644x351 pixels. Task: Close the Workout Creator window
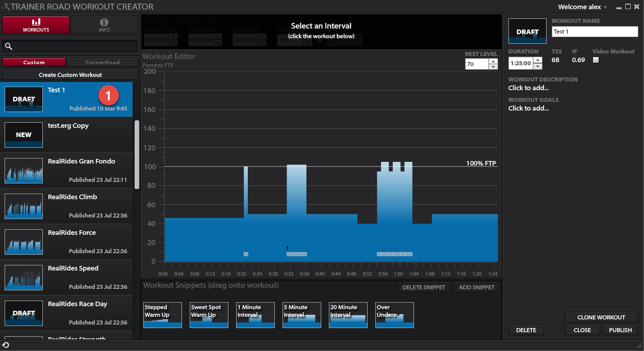pyautogui.click(x=636, y=7)
